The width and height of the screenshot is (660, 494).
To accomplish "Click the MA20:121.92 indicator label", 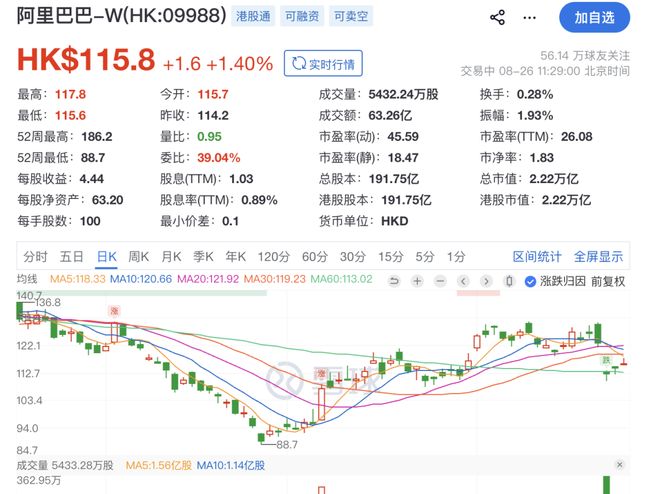I will [208, 279].
